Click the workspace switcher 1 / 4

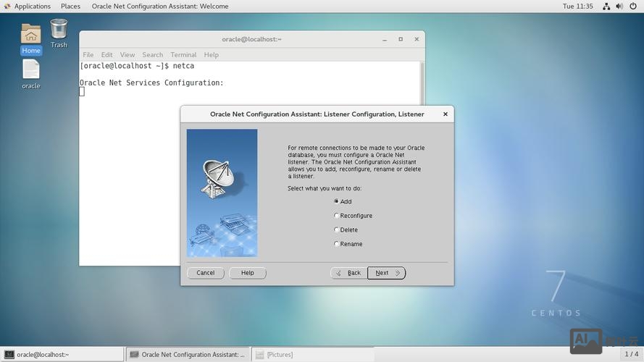(x=631, y=354)
